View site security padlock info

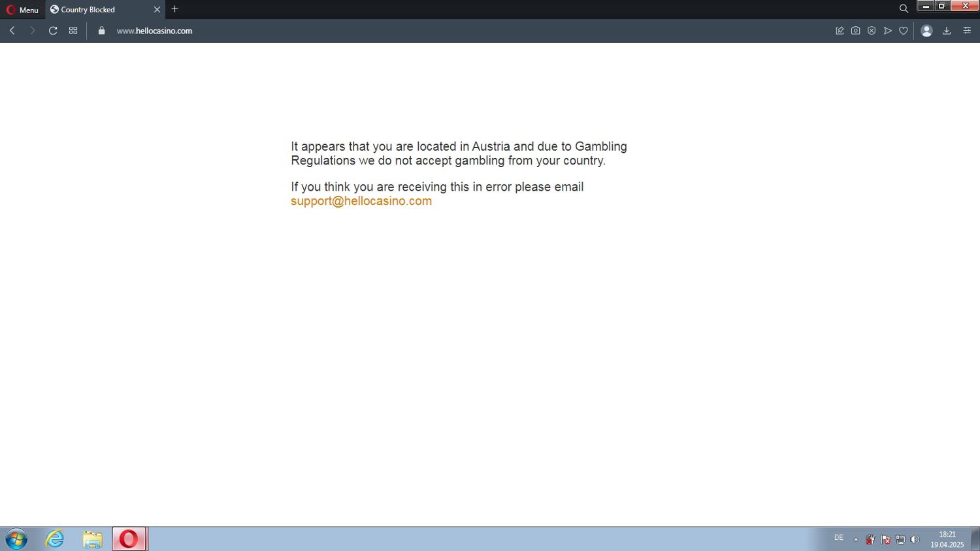(x=101, y=31)
